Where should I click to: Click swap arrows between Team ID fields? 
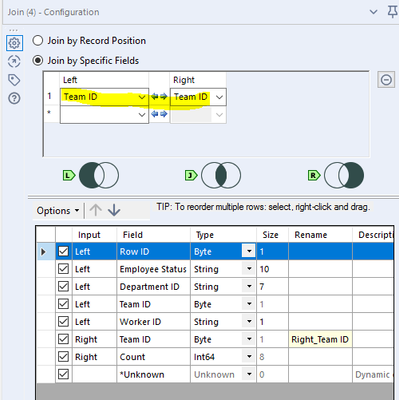159,97
